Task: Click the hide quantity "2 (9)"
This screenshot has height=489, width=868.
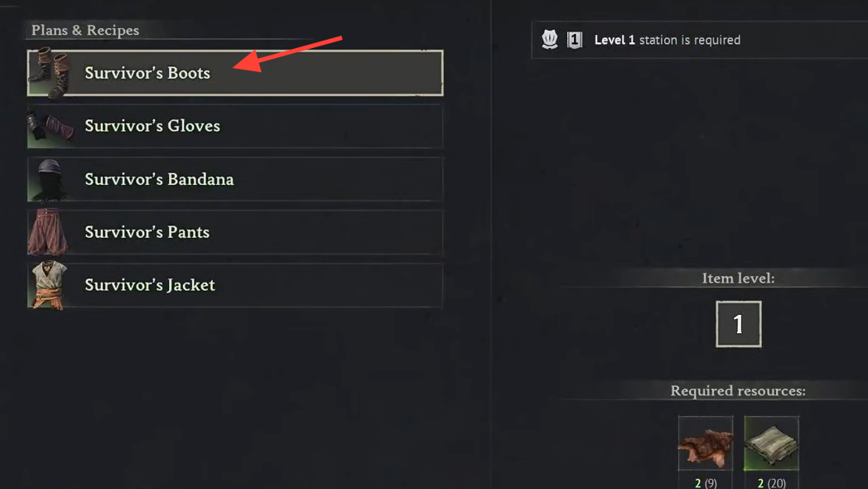Action: click(706, 482)
